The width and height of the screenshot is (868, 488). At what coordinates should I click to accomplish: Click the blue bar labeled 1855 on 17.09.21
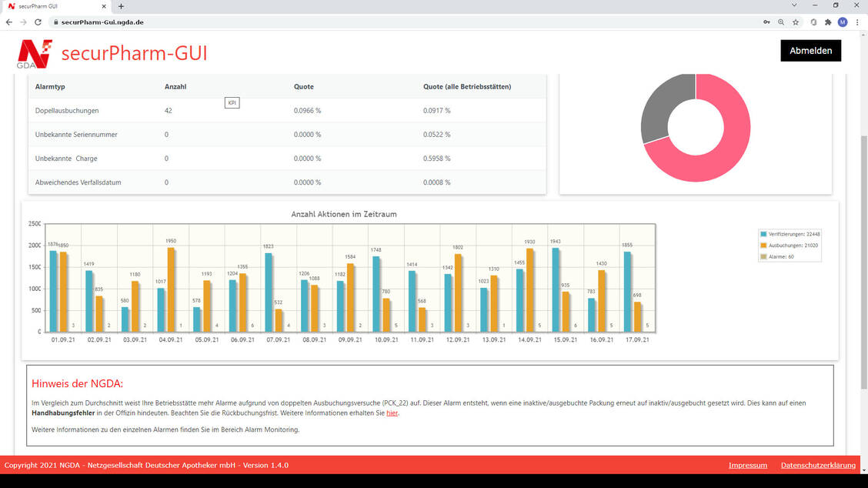[x=627, y=292]
